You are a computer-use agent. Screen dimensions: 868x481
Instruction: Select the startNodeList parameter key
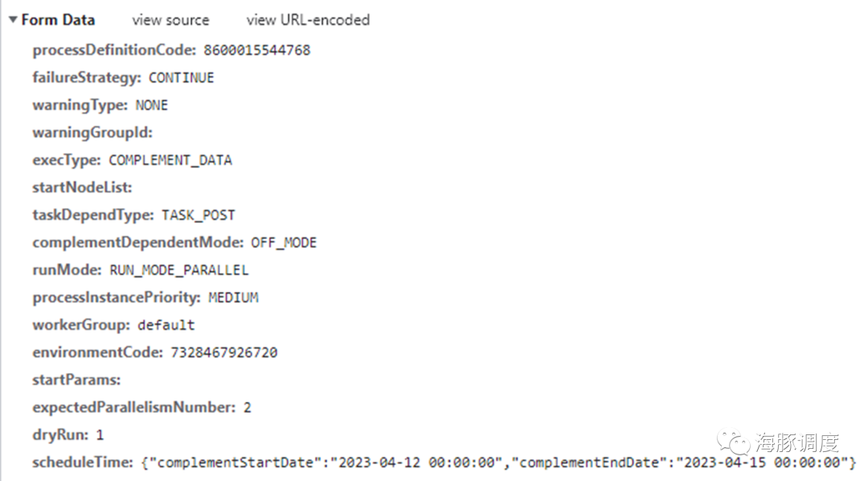(x=82, y=188)
